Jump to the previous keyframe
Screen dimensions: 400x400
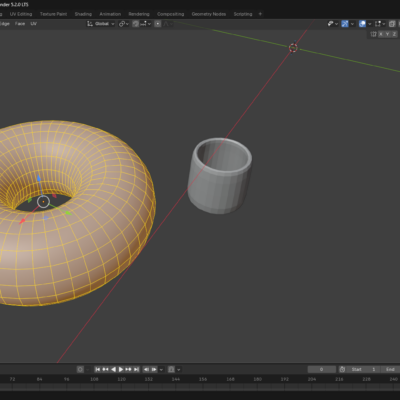(106, 369)
